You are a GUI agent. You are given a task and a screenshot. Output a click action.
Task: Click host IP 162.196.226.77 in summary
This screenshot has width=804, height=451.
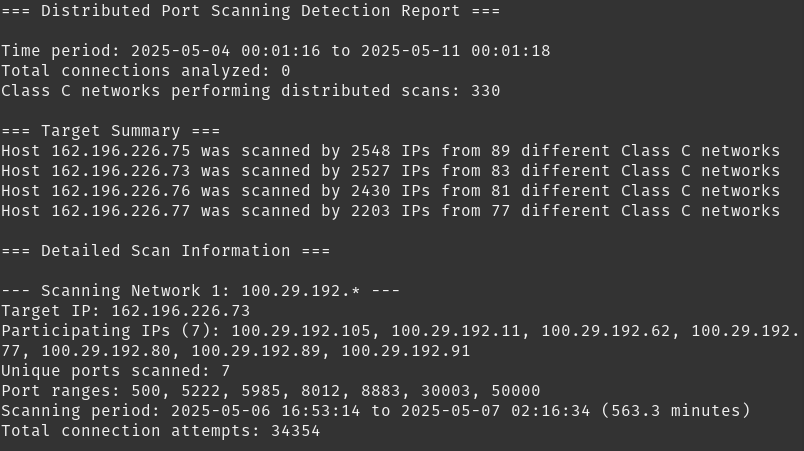pos(120,211)
